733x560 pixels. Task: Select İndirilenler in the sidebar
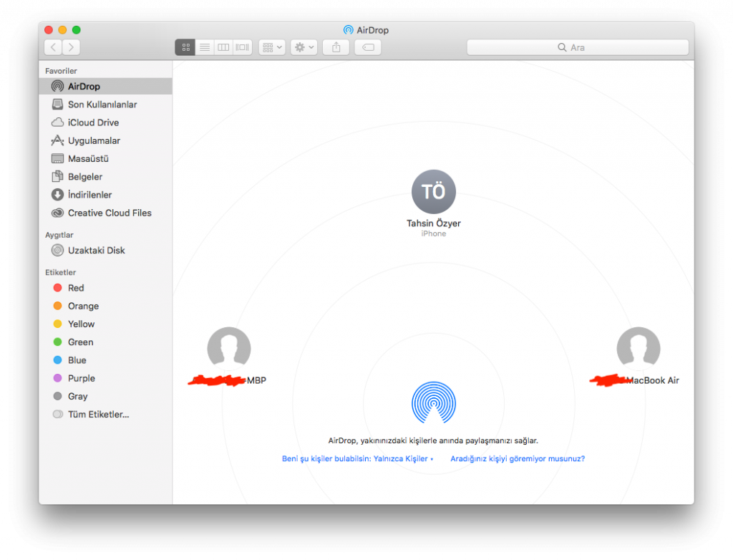tap(89, 195)
